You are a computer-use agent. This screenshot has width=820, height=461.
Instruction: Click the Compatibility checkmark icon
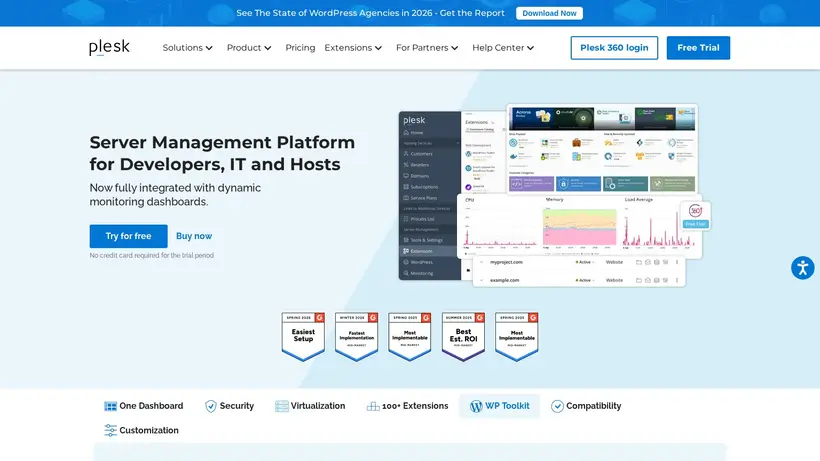(x=557, y=406)
